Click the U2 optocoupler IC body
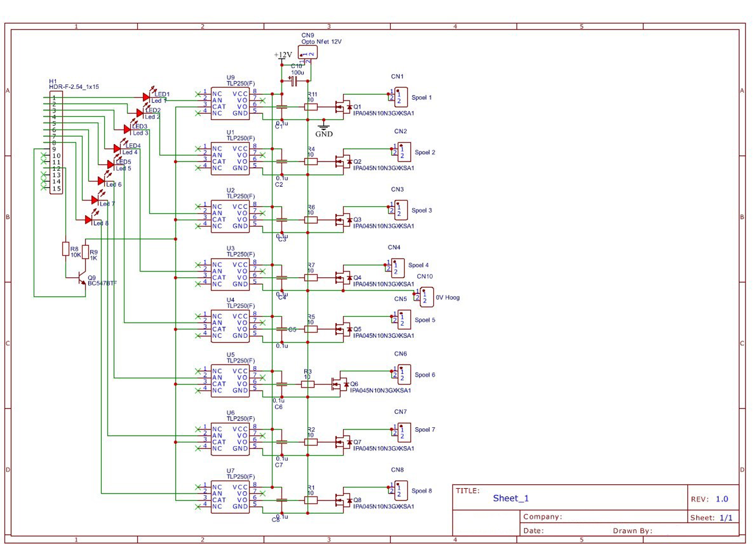The height and width of the screenshot is (544, 756). click(x=230, y=216)
